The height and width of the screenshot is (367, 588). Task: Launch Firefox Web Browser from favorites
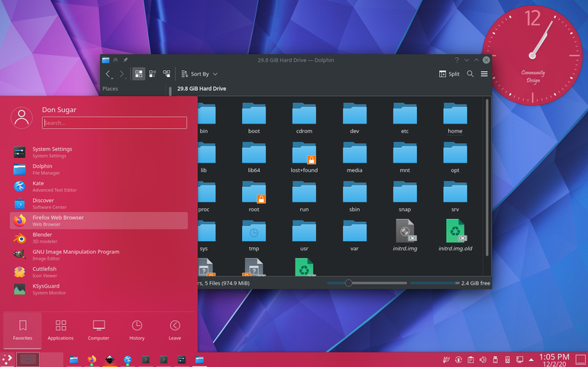[99, 221]
